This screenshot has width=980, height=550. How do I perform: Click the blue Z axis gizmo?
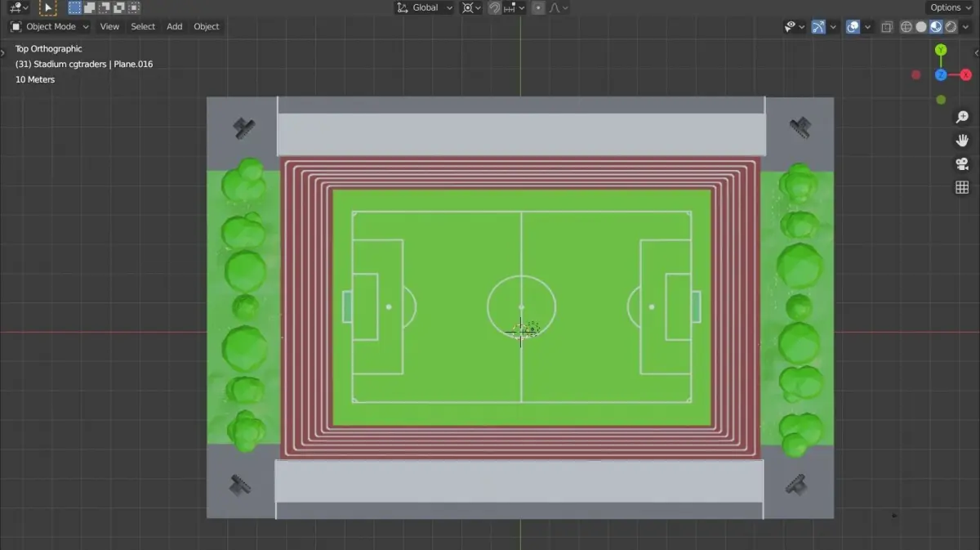(x=941, y=75)
